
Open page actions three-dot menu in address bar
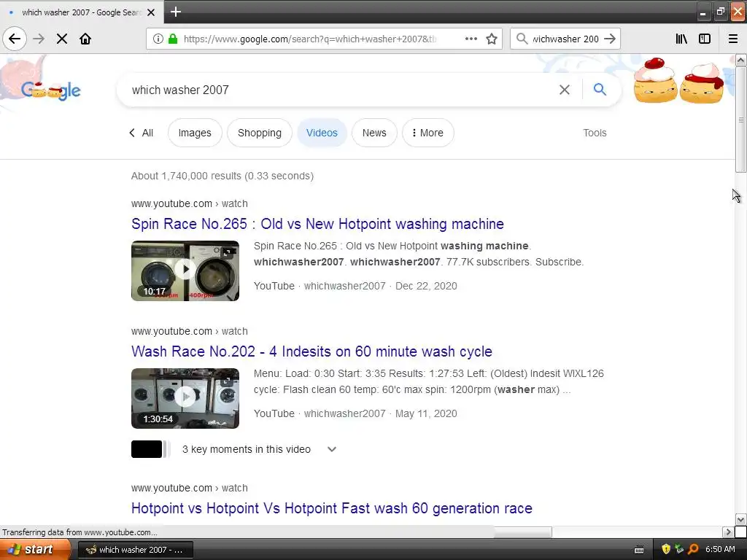click(x=471, y=39)
